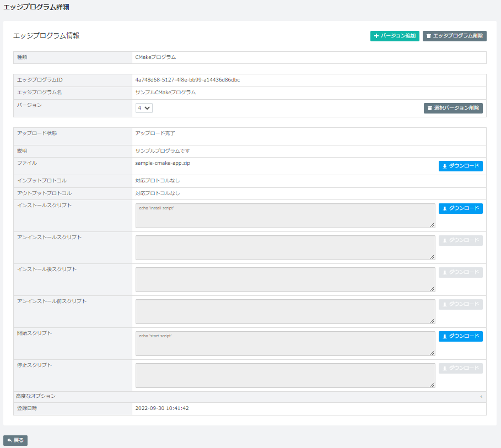Screen dimensions: 501x448
Task: Click the 登録日時 value 2022-09-30 10:41:42
Action: (x=162, y=408)
